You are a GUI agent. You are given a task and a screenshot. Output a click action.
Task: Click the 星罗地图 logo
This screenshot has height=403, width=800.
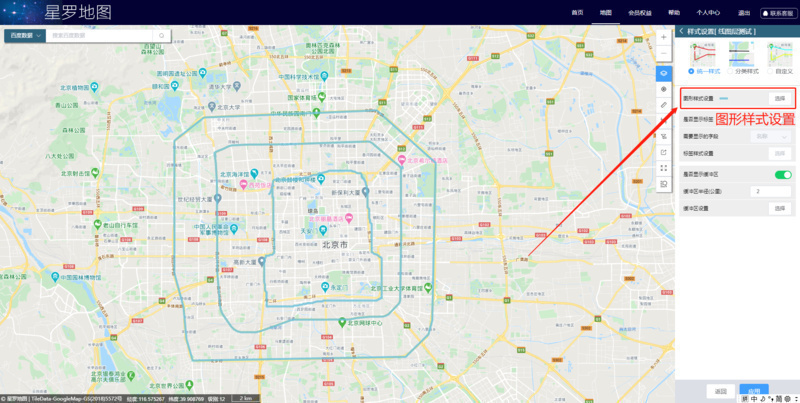point(78,12)
